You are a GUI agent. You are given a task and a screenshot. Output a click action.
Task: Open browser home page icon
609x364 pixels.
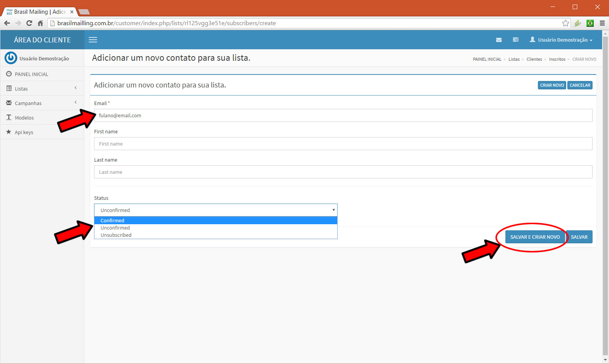40,23
